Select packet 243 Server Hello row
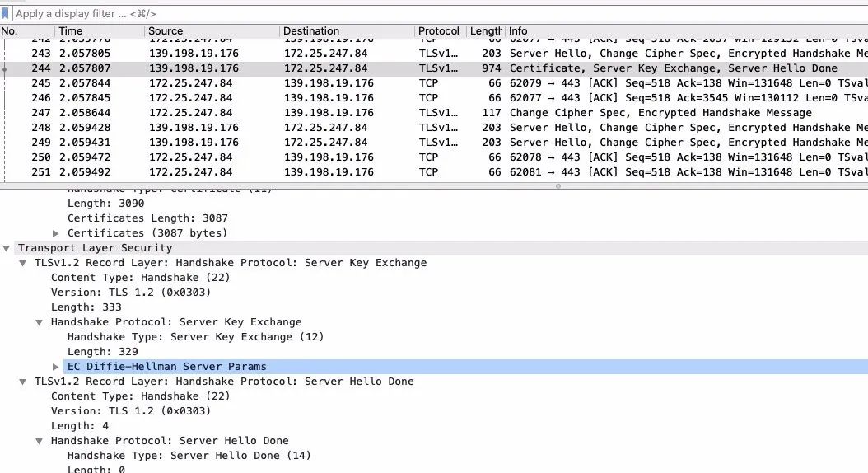This screenshot has height=473, width=868. (434, 54)
